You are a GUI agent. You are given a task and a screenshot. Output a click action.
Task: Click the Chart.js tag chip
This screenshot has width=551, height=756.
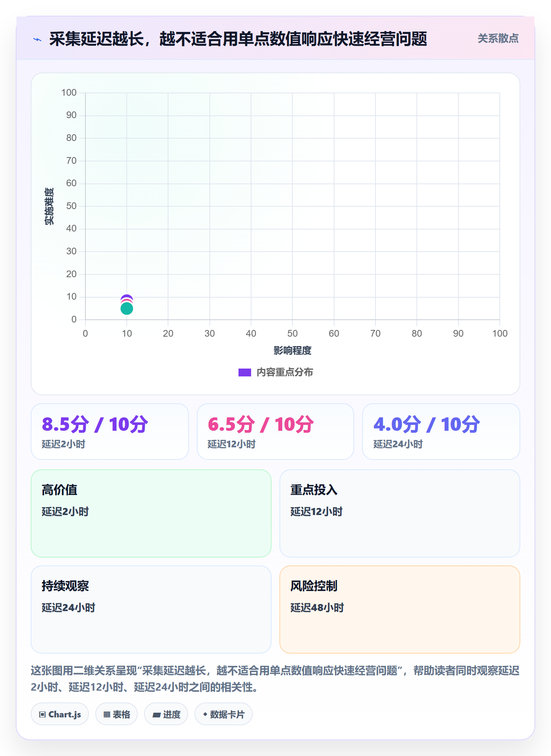point(60,714)
